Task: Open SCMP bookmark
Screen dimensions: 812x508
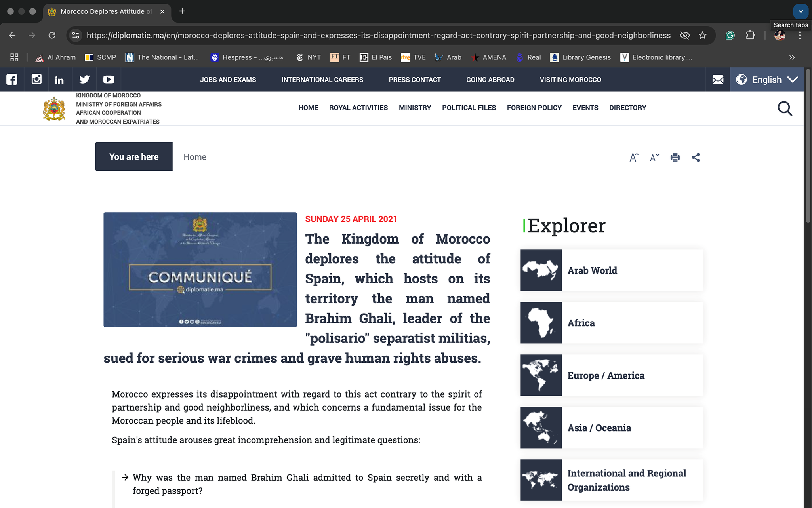Action: pyautogui.click(x=101, y=57)
